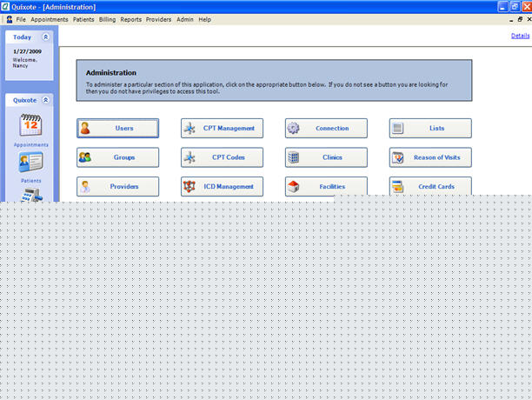532x400 pixels.
Task: Open the Users administration button
Action: click(x=117, y=128)
